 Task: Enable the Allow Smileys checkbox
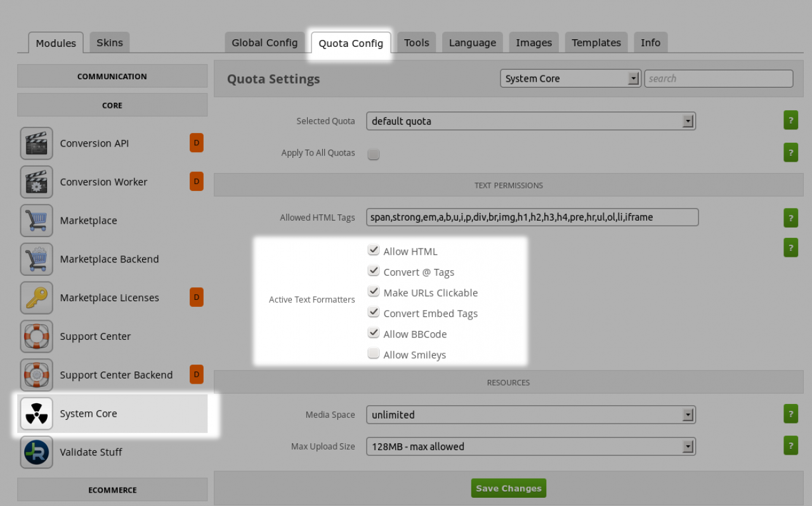point(374,354)
